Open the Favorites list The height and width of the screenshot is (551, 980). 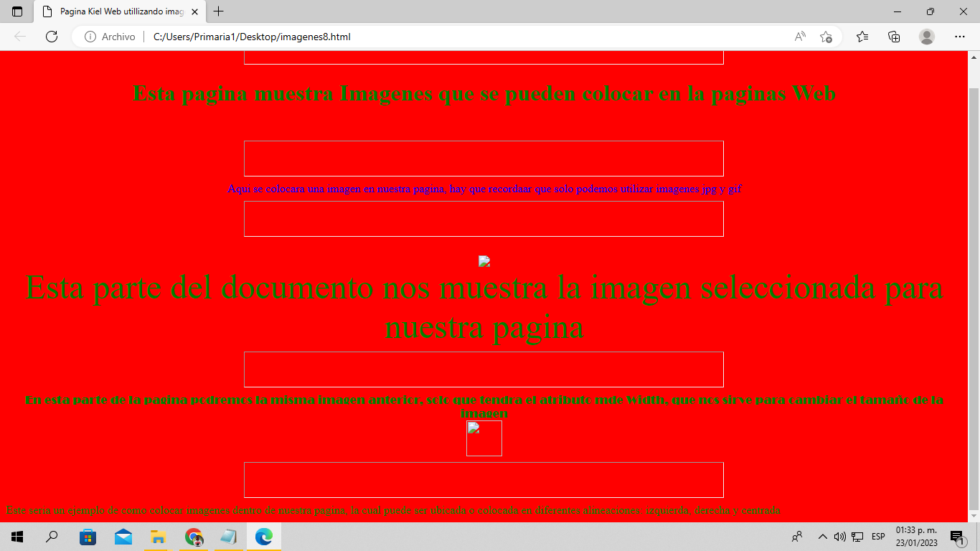click(x=862, y=37)
